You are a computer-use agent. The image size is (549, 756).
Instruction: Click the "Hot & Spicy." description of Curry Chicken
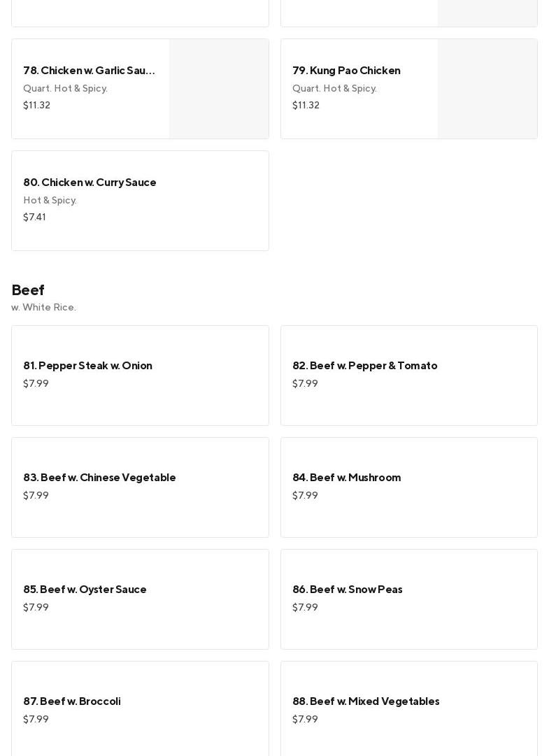click(50, 201)
